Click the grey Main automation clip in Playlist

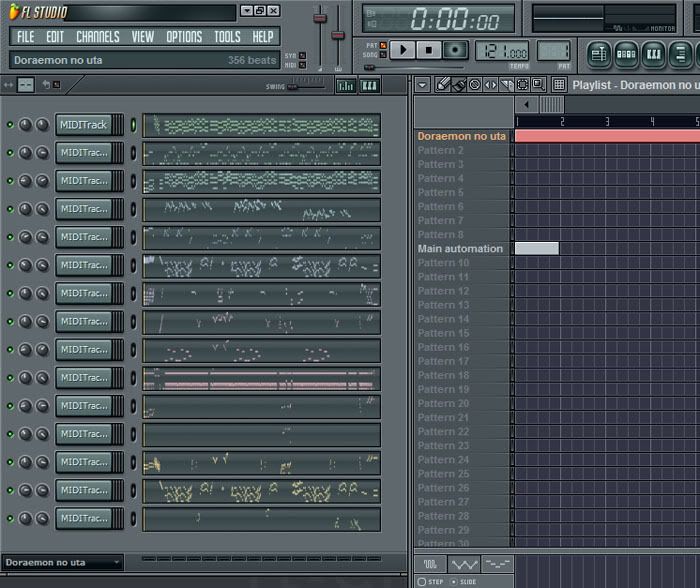tap(537, 249)
